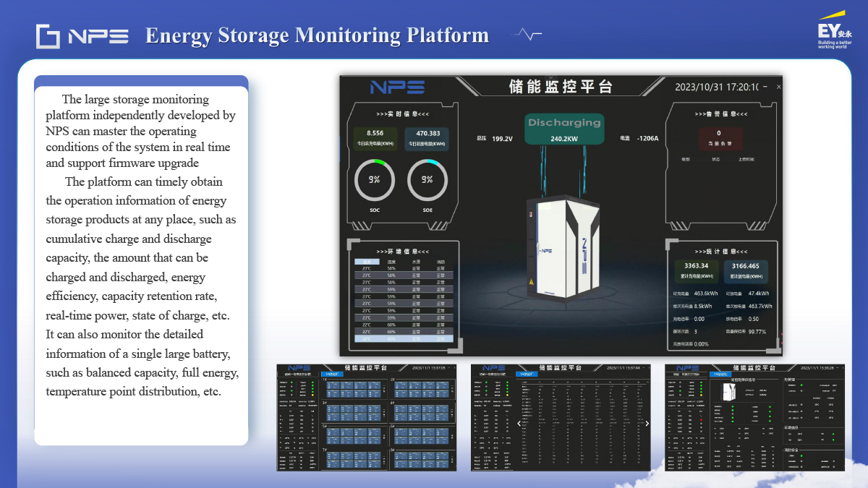Click the paragraph starting 'The large storage monitoring'

pos(140,132)
